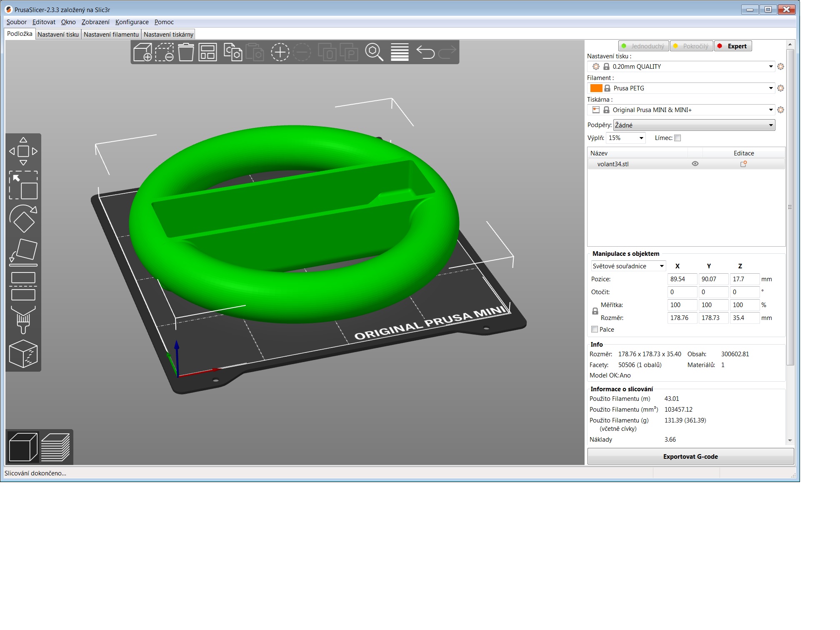840x630 pixels.
Task: Open Prusa PETG filament dropdown
Action: pyautogui.click(x=681, y=88)
